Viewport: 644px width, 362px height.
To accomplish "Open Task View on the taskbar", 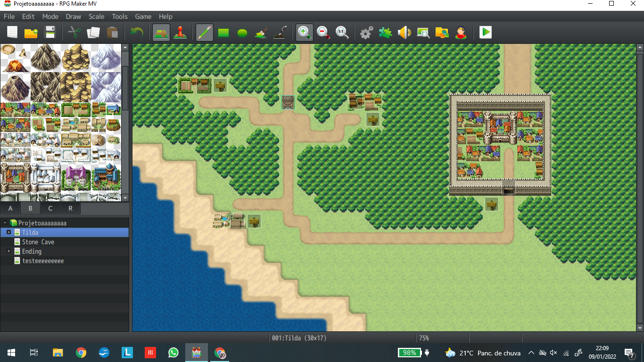I will 34,353.
